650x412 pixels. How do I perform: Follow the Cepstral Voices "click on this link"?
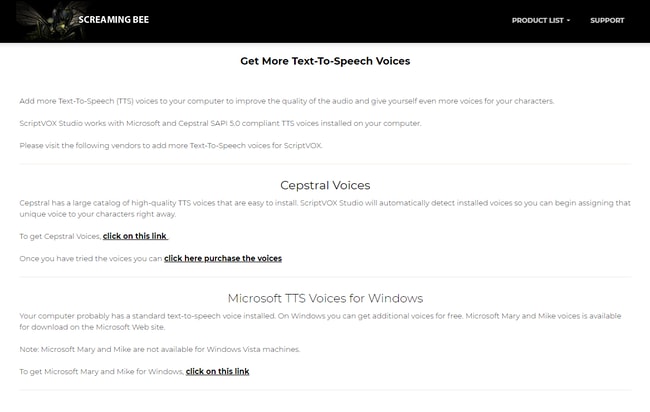click(x=135, y=236)
